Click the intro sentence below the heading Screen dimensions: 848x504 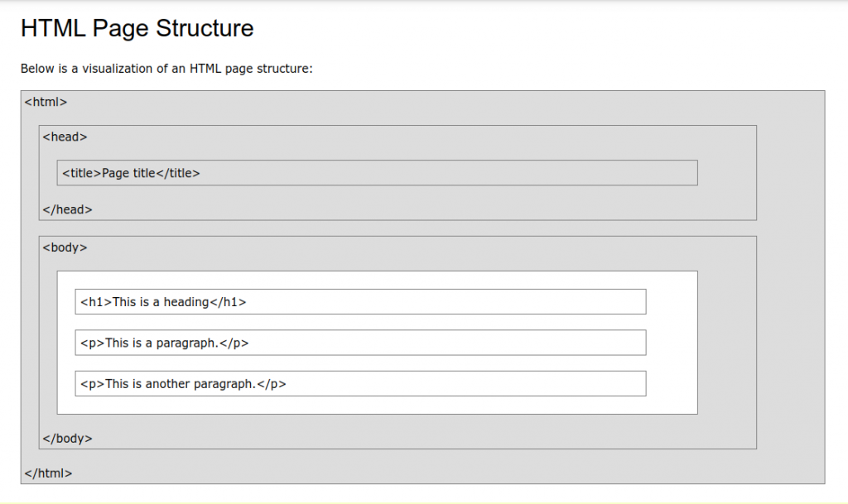(x=166, y=69)
